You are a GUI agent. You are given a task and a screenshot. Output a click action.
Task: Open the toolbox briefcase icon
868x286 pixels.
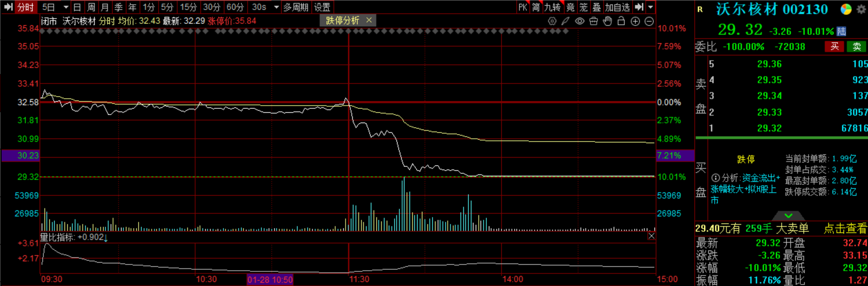[593, 21]
